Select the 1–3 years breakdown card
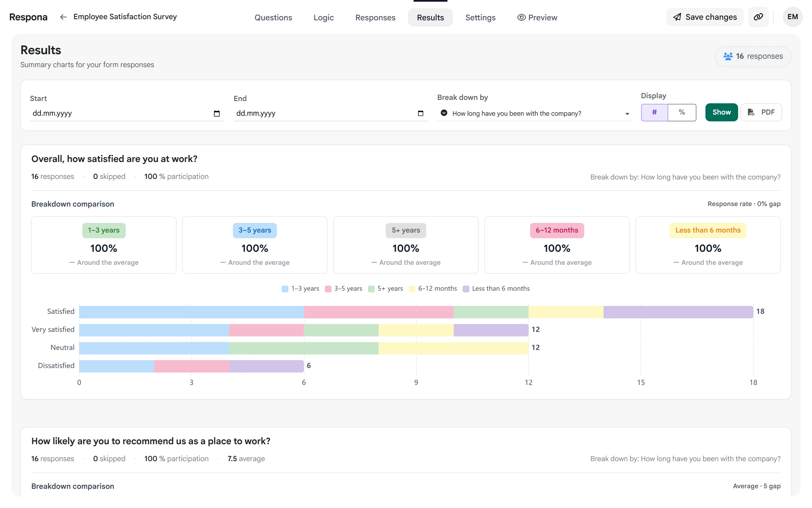Image resolution: width=812 pixels, height=508 pixels. 104,245
